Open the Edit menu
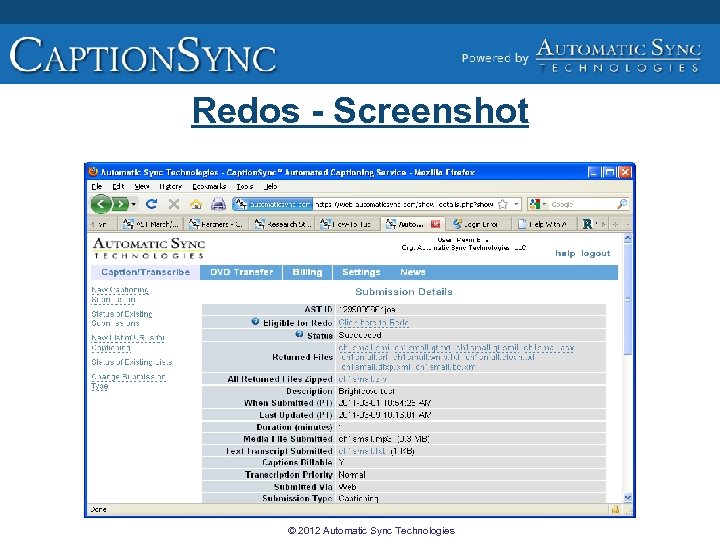 pos(118,186)
